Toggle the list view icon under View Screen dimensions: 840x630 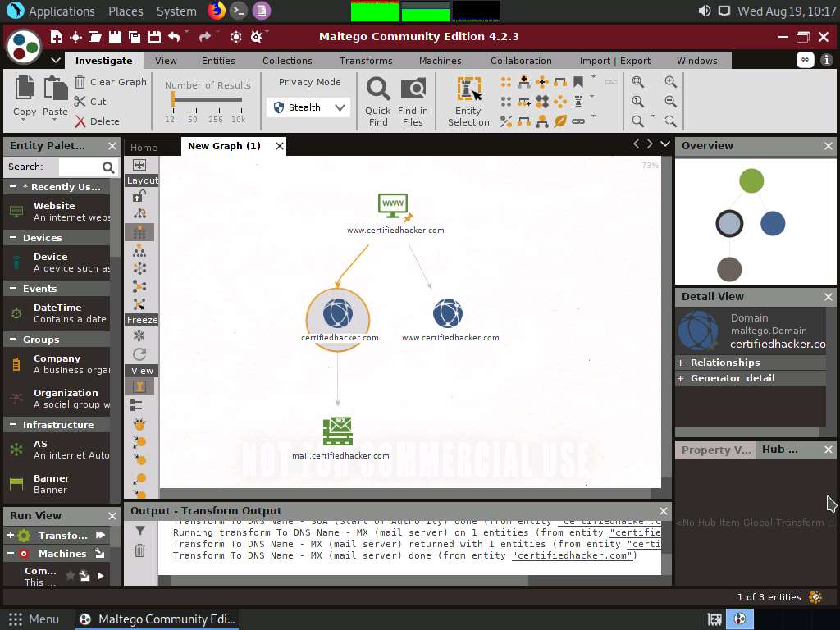(137, 405)
